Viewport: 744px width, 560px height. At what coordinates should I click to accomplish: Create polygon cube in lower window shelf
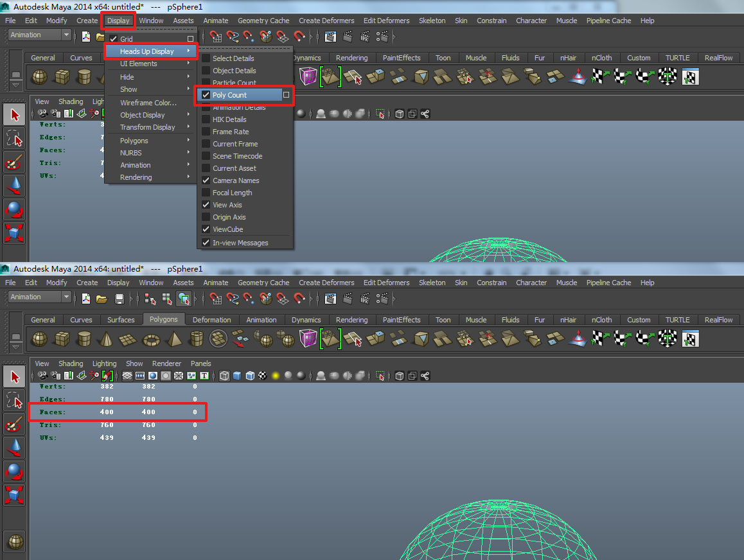point(62,339)
